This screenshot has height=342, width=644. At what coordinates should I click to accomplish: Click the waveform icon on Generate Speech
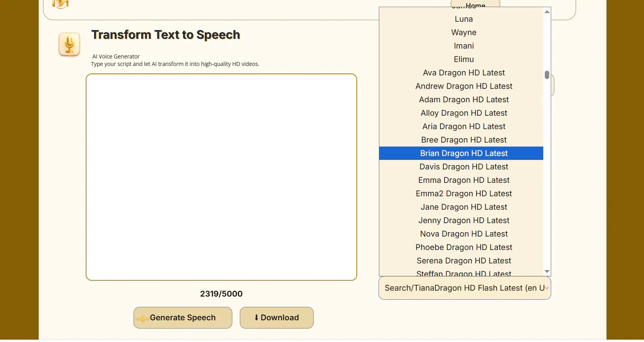click(x=142, y=318)
